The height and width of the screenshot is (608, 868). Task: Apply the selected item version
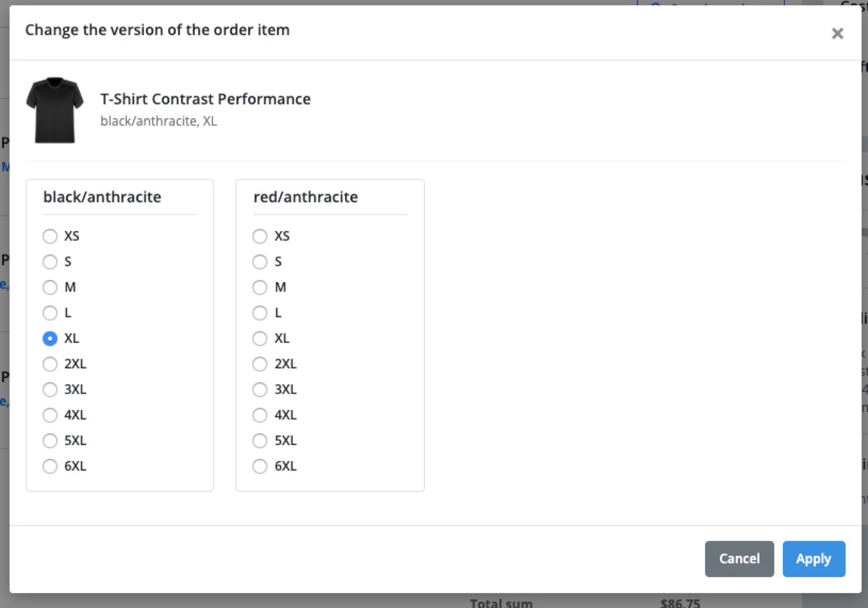(x=814, y=559)
